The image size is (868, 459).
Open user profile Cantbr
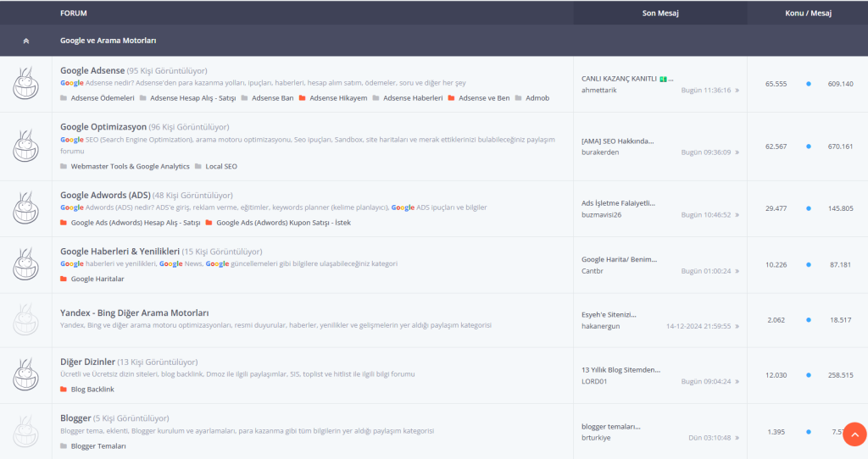tap(593, 271)
